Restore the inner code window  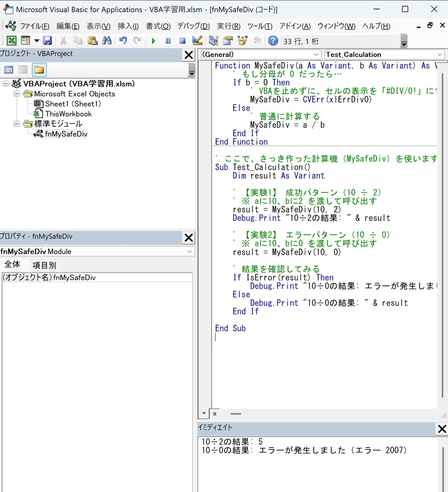coord(430,25)
